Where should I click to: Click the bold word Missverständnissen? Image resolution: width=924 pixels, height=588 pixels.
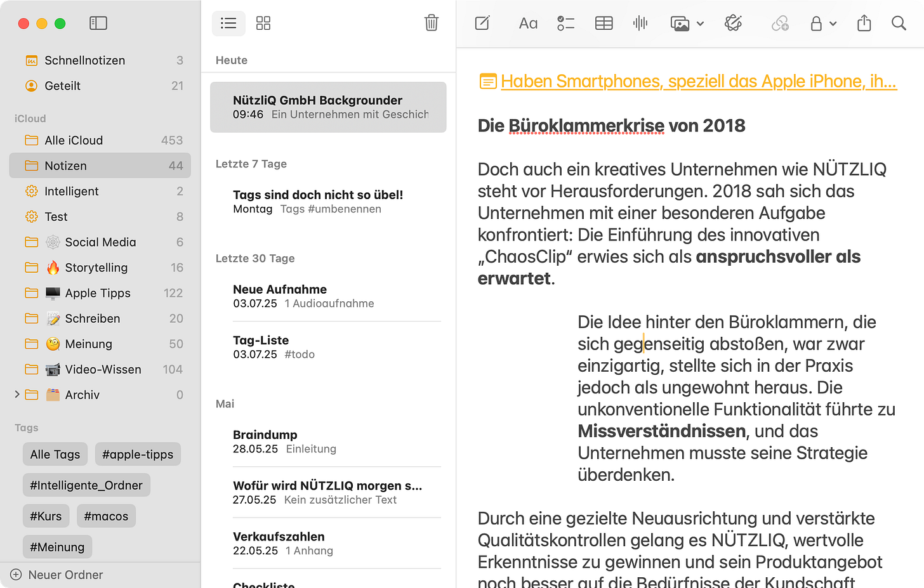pos(661,431)
